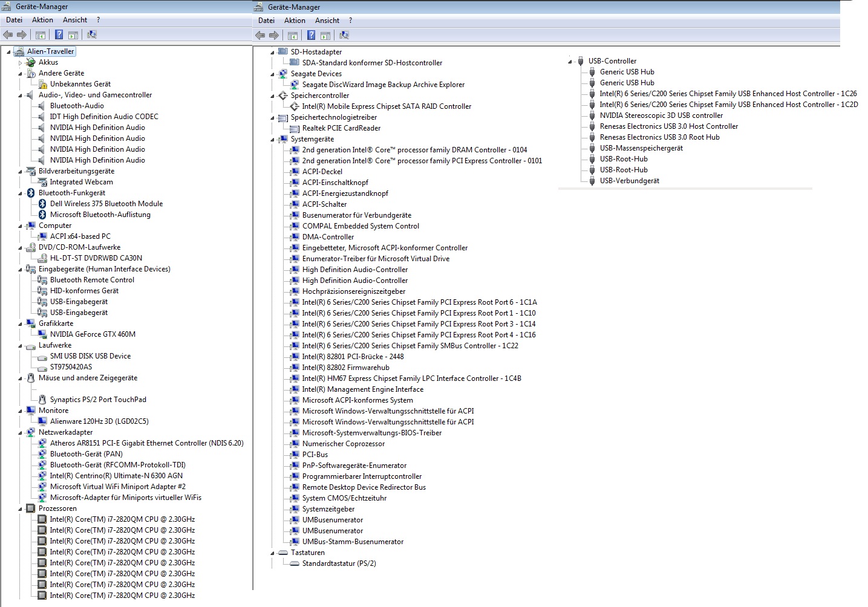
Task: Click Back arrow in right Geräte-Manager toolbar
Action: pos(260,35)
